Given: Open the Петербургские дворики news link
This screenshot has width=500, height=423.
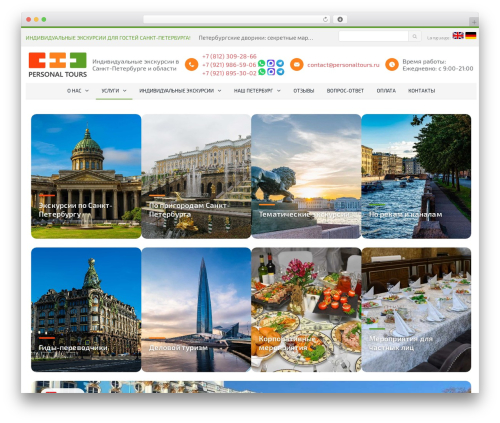Looking at the screenshot, I should [256, 38].
